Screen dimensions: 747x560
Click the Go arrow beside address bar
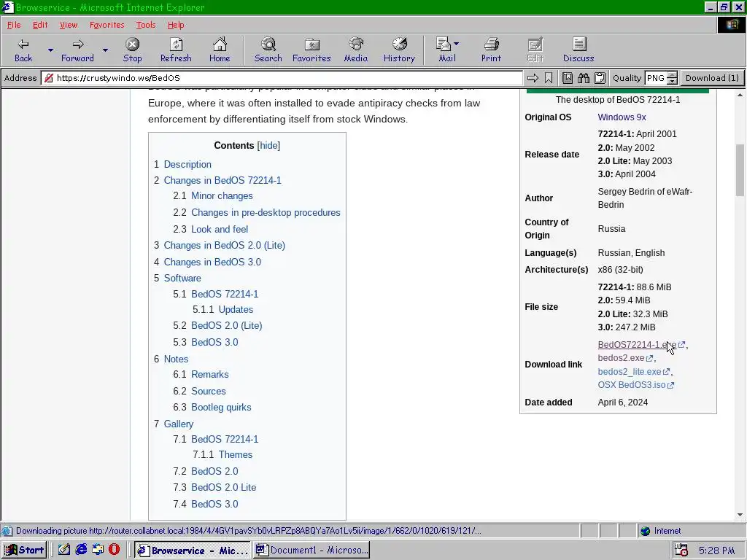pos(533,78)
